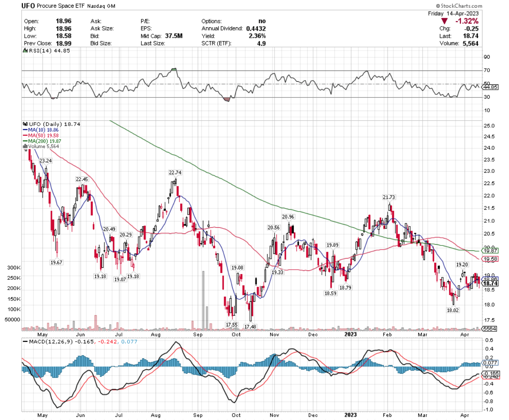Image resolution: width=509 pixels, height=420 pixels.
Task: Click the 20.29 price label
Action: click(x=126, y=234)
